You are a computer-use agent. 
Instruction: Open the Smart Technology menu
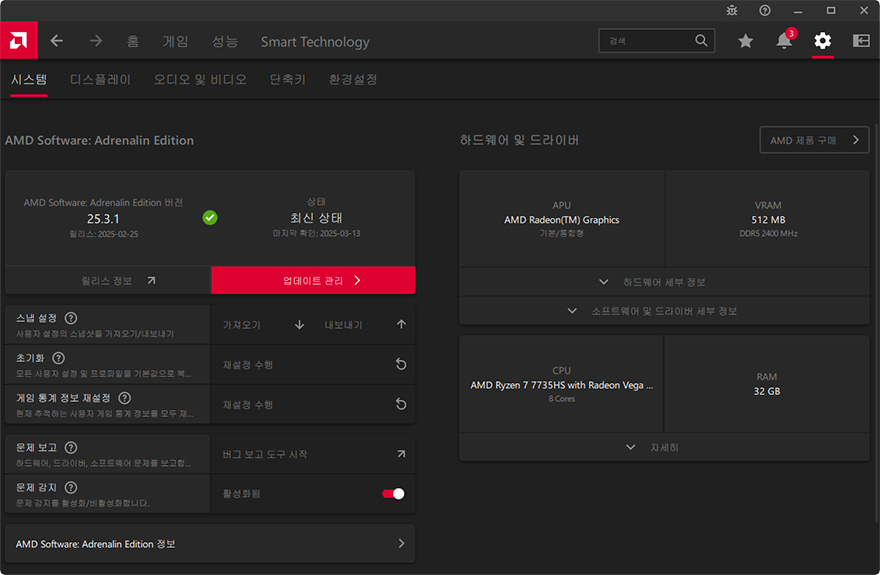tap(315, 42)
